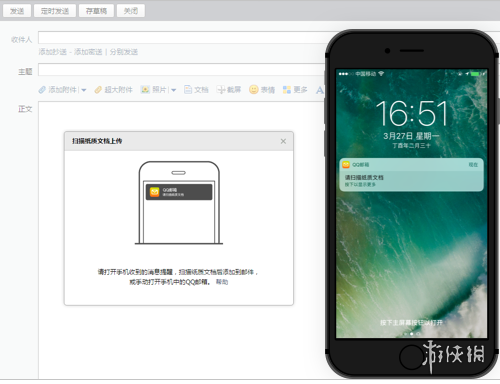Open the 表情 emoji smiley icon

tap(254, 89)
